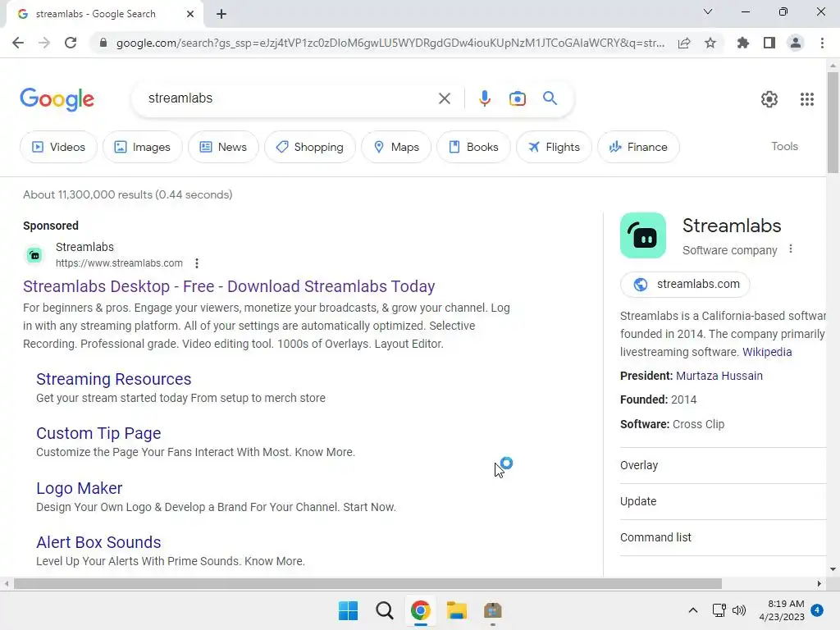Switch to Flights results
The width and height of the screenshot is (840, 630).
click(554, 147)
